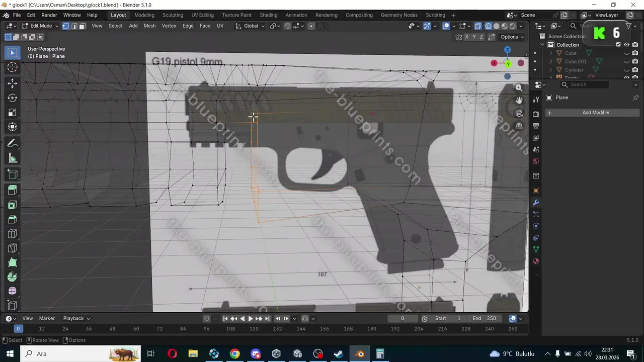
Task: Select the Scale tool
Action: [x=13, y=113]
